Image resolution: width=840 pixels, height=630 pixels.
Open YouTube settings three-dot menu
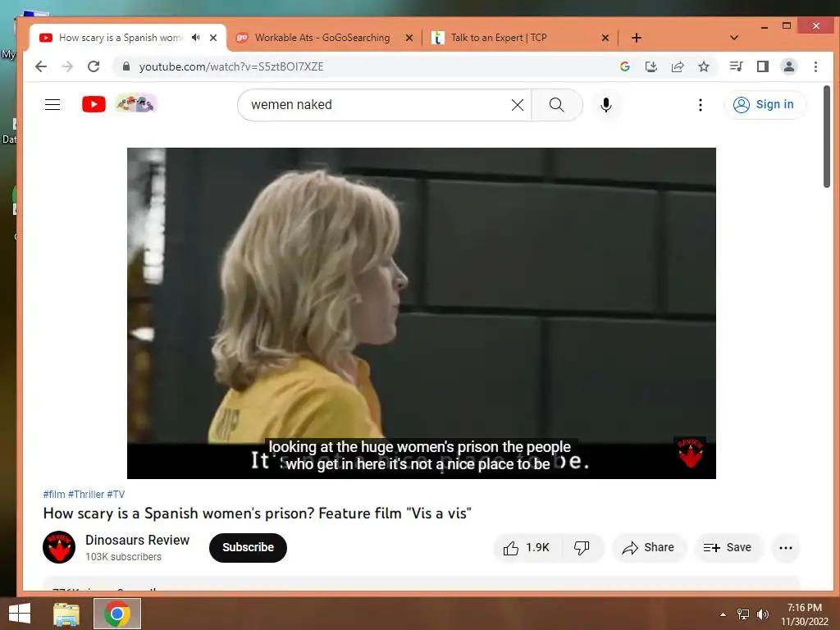[701, 105]
